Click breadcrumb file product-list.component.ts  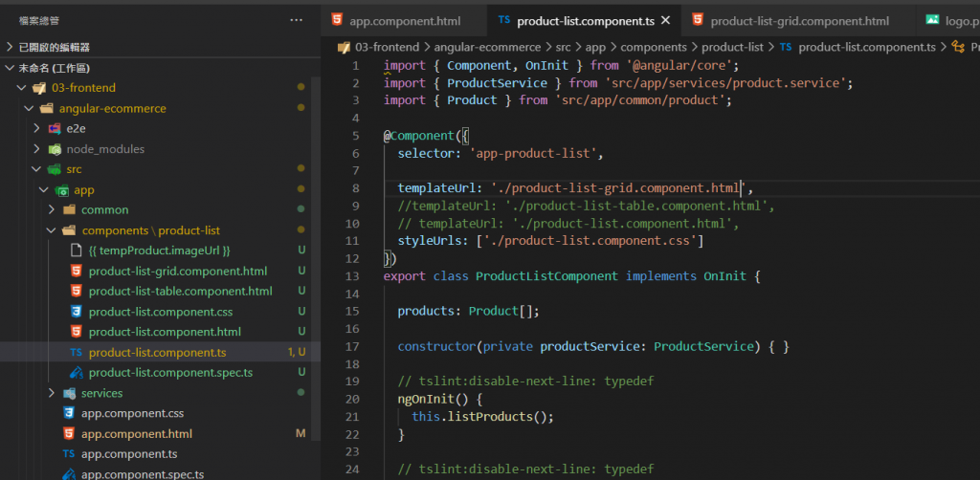pyautogui.click(x=867, y=48)
